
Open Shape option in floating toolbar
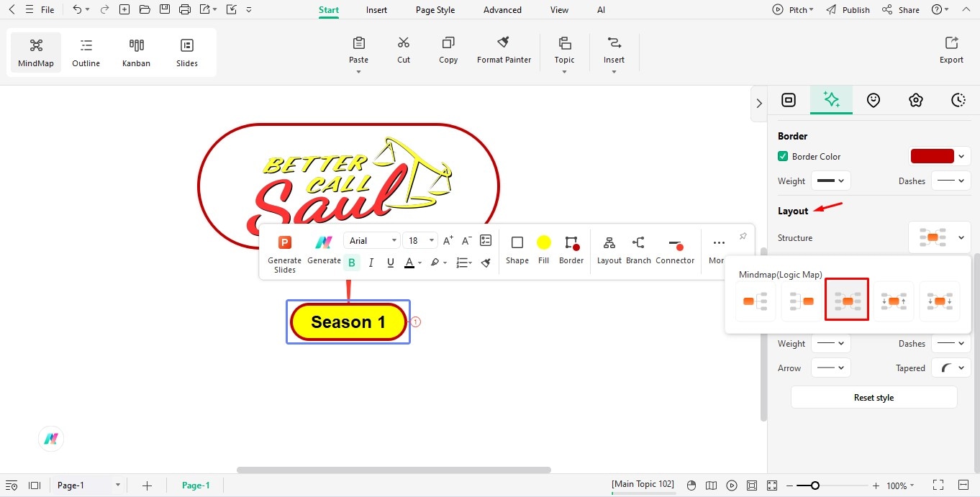pos(517,250)
